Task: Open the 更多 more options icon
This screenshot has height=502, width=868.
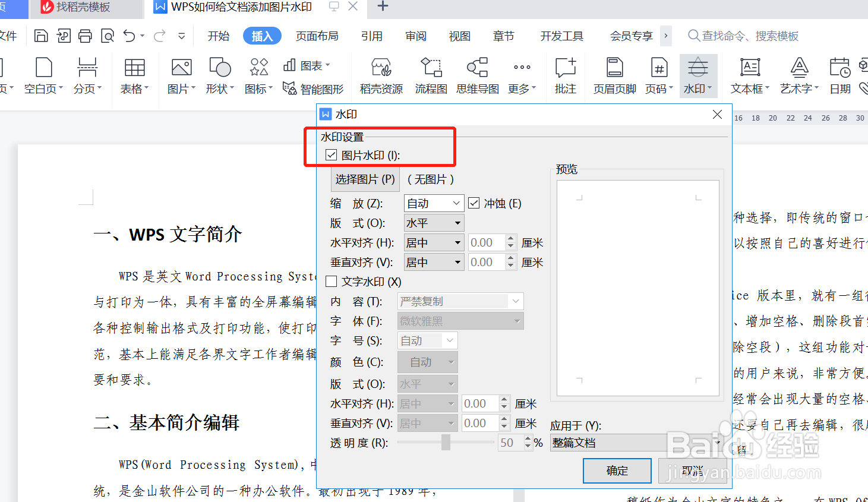Action: point(522,68)
